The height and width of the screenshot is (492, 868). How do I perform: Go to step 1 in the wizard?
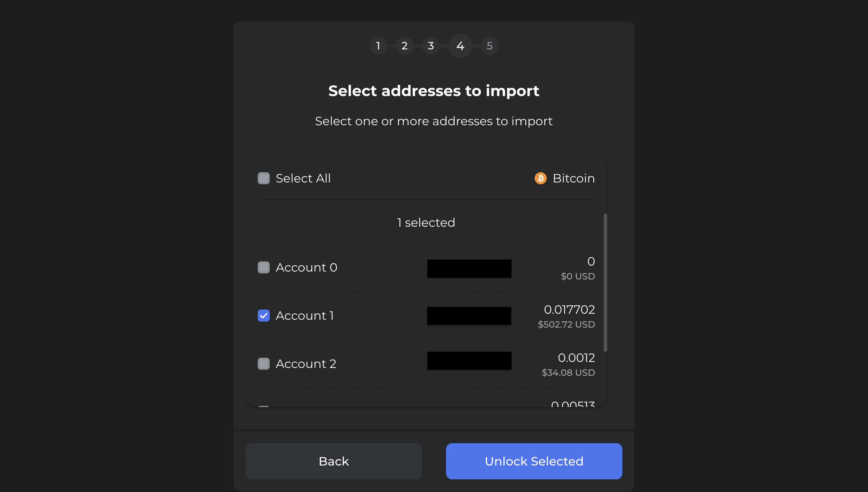pyautogui.click(x=378, y=46)
